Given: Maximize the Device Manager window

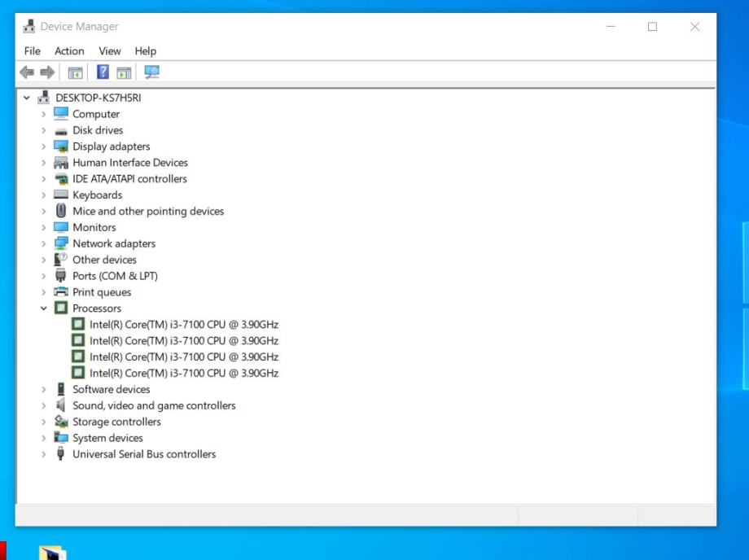Looking at the screenshot, I should click(652, 27).
